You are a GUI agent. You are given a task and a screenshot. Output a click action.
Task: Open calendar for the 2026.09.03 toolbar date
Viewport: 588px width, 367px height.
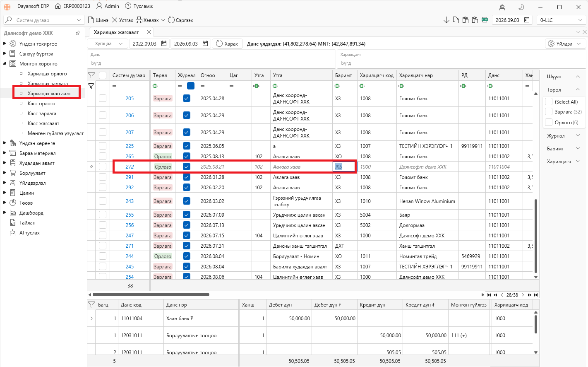tap(527, 20)
